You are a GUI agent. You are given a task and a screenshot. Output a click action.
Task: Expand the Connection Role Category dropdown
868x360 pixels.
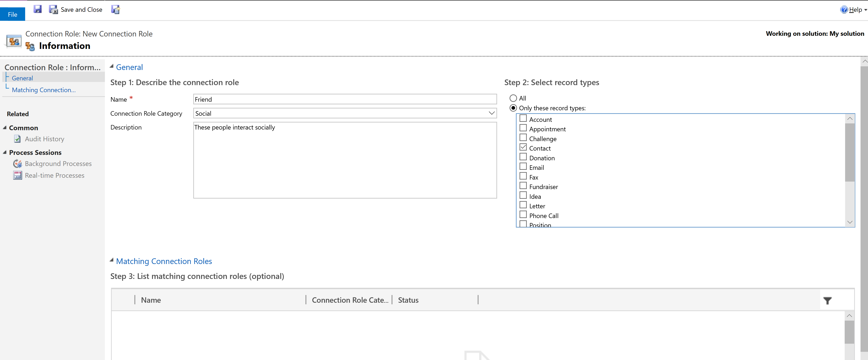coord(491,113)
